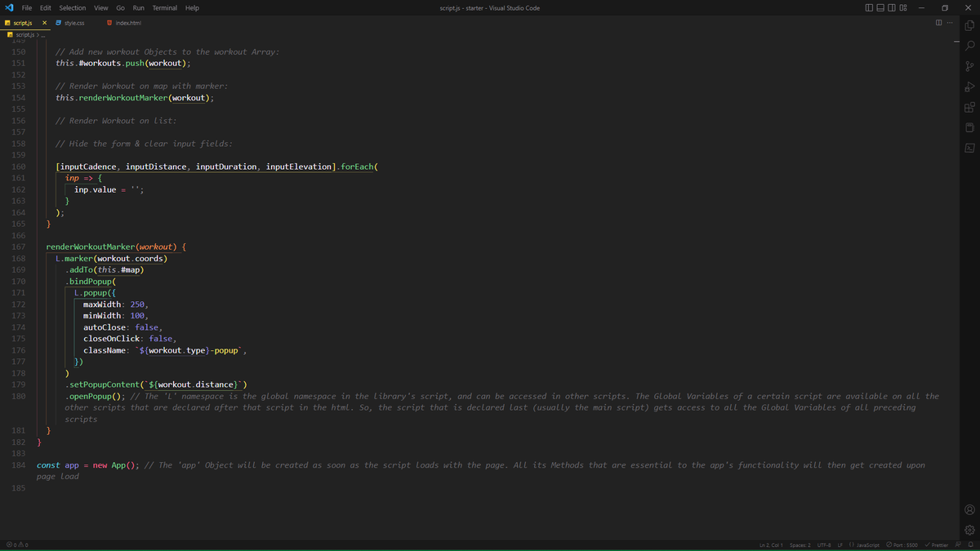
Task: Click 'const app' on line 184
Action: tap(57, 465)
